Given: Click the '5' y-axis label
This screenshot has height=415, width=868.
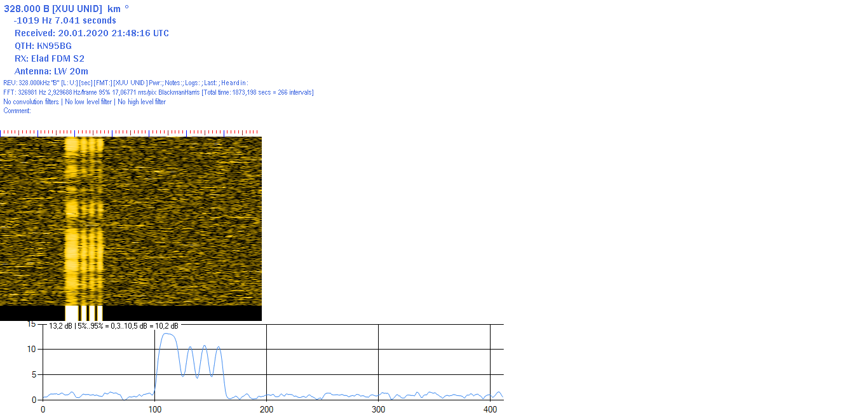Looking at the screenshot, I should coord(34,374).
